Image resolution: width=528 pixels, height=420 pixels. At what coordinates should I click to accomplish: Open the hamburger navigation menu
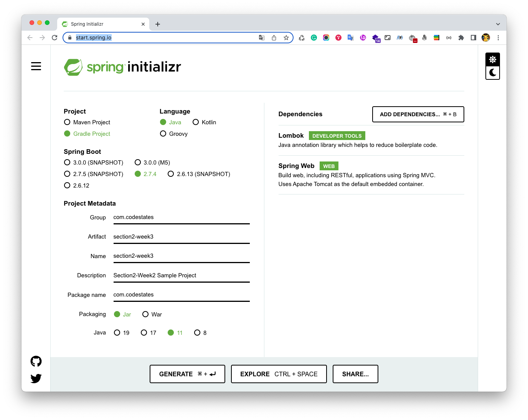tap(36, 66)
